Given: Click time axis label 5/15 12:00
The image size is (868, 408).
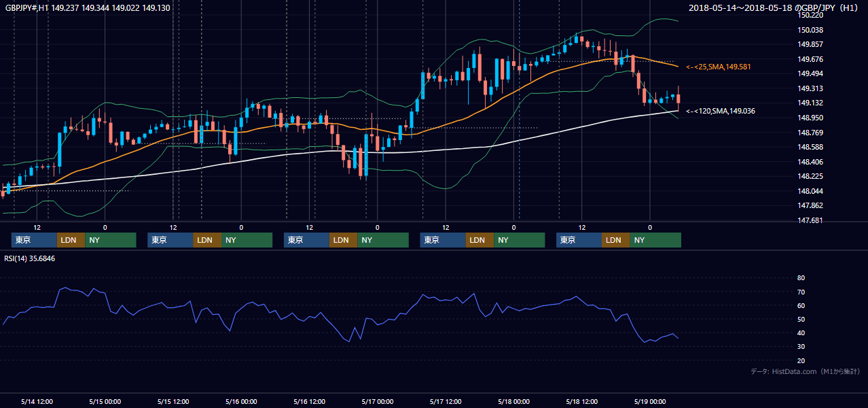Looking at the screenshot, I should click(173, 401).
